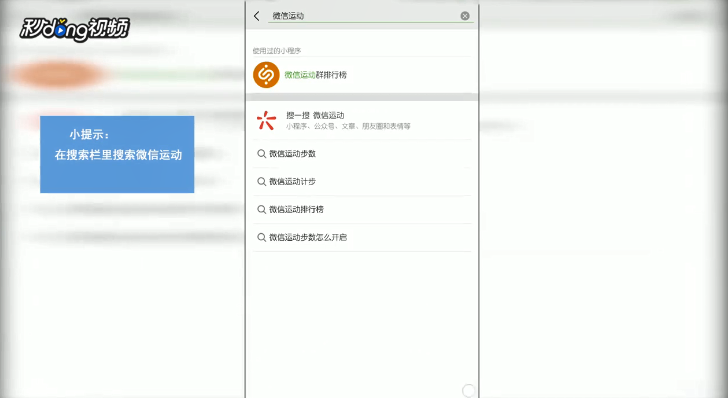
Task: Tap the back arrow in search bar
Action: pyautogui.click(x=257, y=16)
